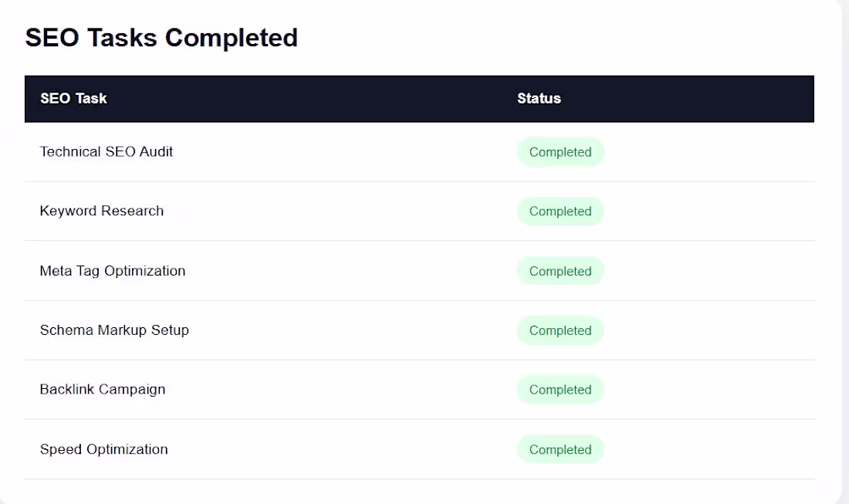The image size is (849, 504).
Task: Click Completed badge for Schema Markup Setup
Action: coord(560,330)
